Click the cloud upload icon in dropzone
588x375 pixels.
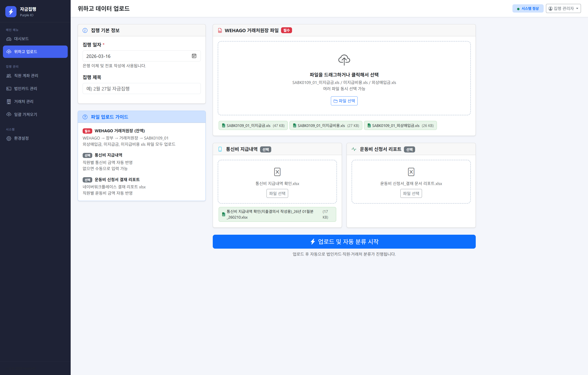[344, 60]
